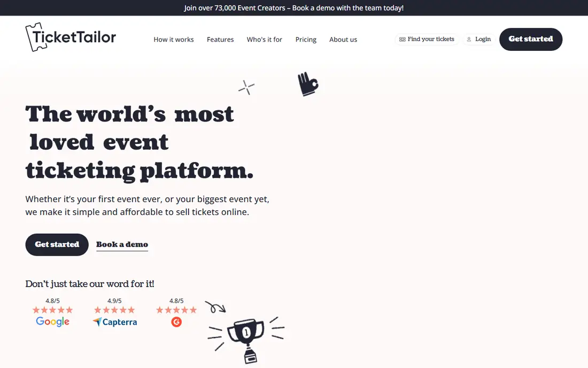Viewport: 588px width, 368px height.
Task: Click the stars above Capterra
Action: coord(114,310)
